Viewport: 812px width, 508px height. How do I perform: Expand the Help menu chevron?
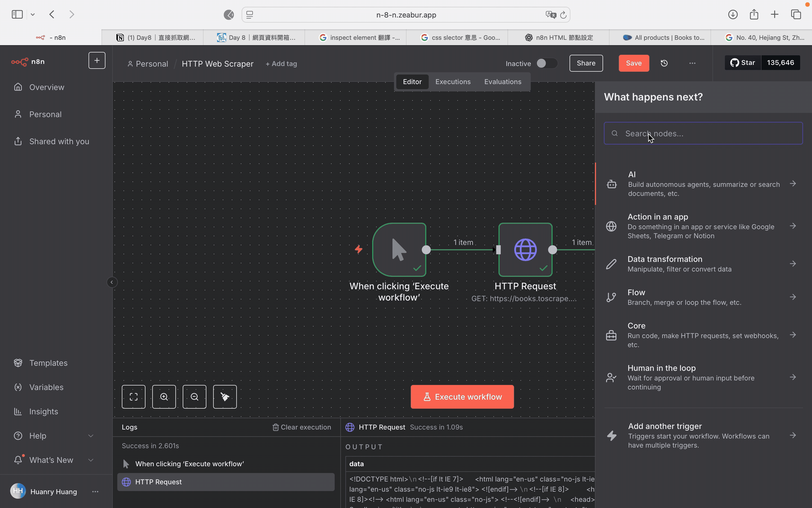click(91, 436)
